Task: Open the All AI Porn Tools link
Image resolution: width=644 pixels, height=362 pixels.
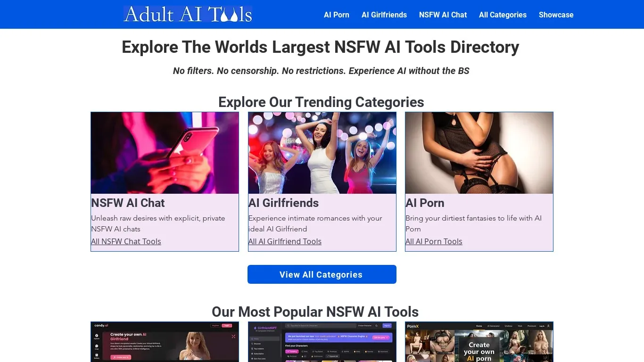Action: click(x=434, y=241)
